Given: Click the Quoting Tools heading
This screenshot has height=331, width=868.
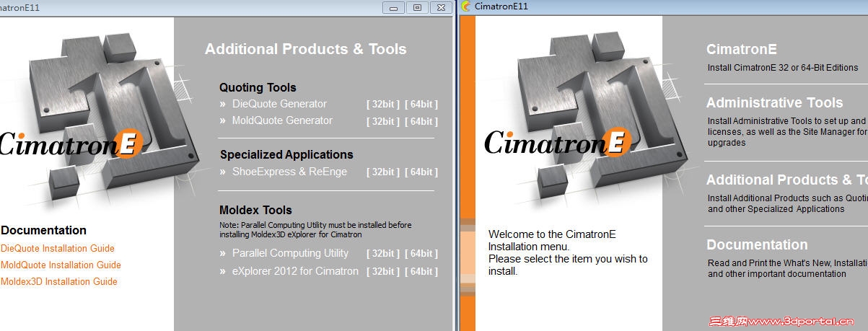Looking at the screenshot, I should [258, 87].
